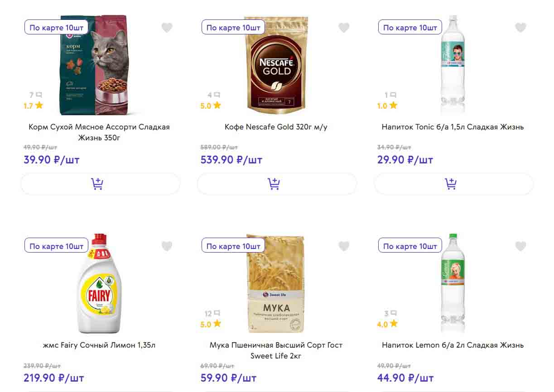Image resolution: width=554 pixels, height=392 pixels.
Task: Open Кофе Nescafe Gold 320г title link
Action: coord(276,127)
